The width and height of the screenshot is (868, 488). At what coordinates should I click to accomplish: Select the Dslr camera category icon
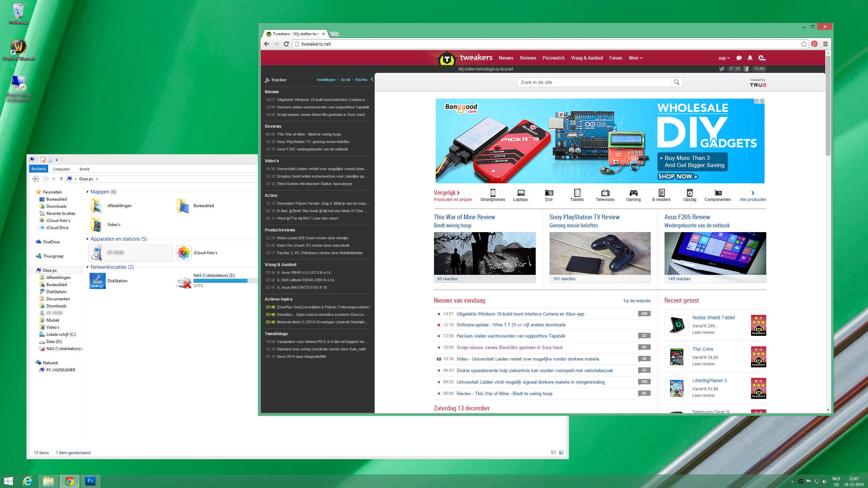[x=549, y=193]
